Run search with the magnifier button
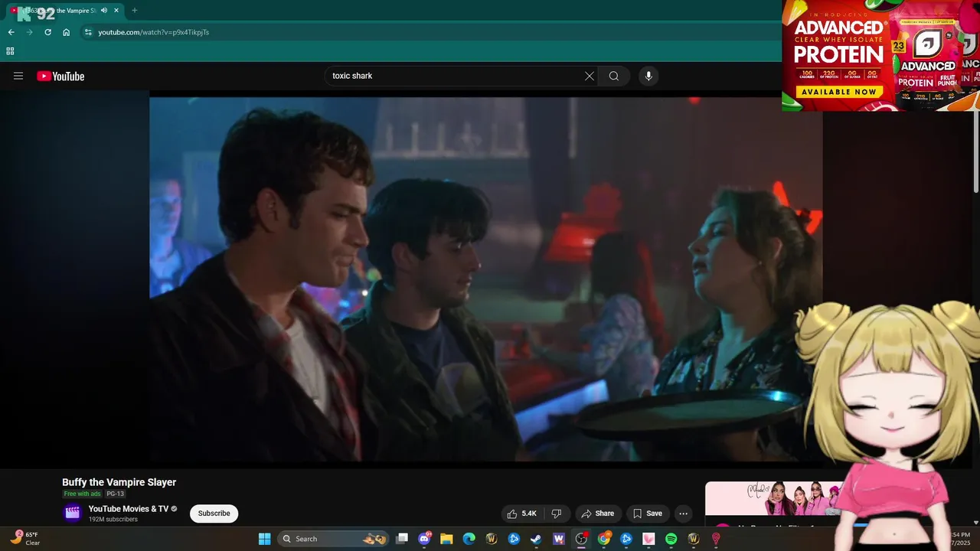Screen dimensions: 980x551 click(614, 76)
